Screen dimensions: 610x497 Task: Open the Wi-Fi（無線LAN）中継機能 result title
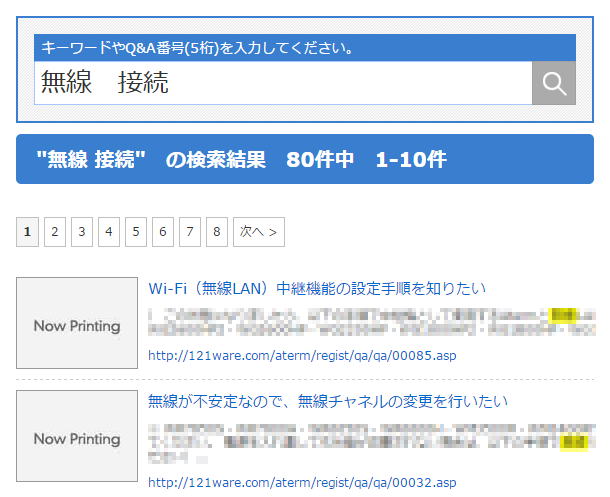pyautogui.click(x=317, y=288)
